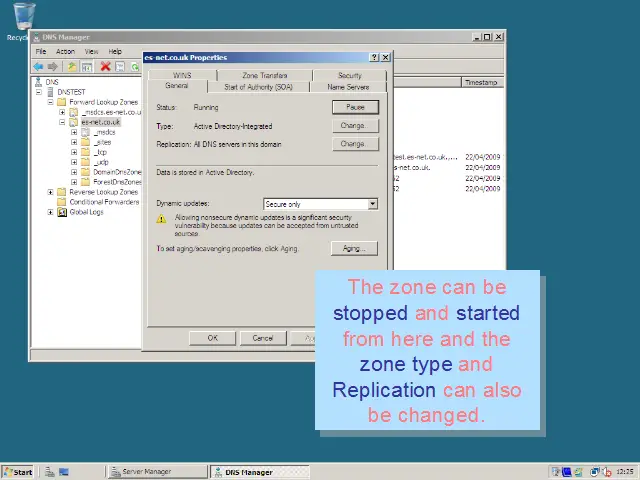640x480 pixels.
Task: Click the Back arrow in DNS Manager toolbar
Action: coord(38,67)
